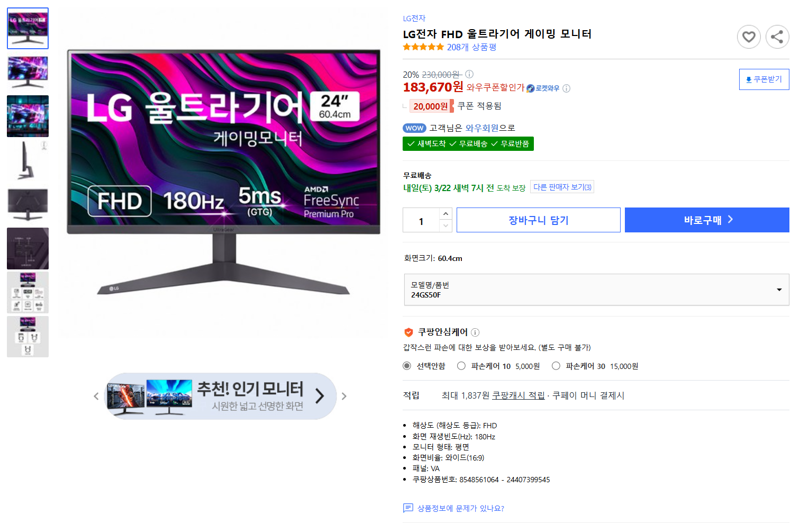Image resolution: width=800 pixels, height=523 pixels.
Task: Click the 다른 판매자 보기 link
Action: pos(562,187)
